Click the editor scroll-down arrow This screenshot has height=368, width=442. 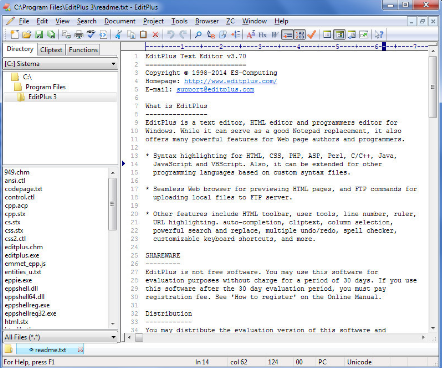click(x=433, y=328)
